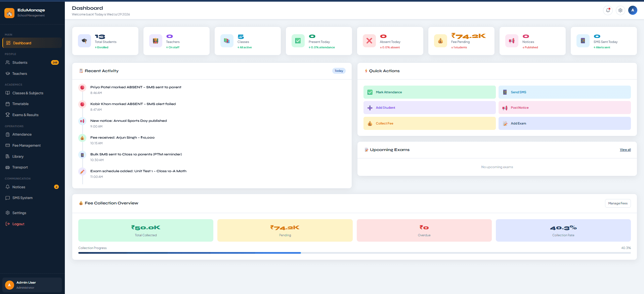Image resolution: width=644 pixels, height=294 pixels.
Task: Click the Admin User avatar in sidebar
Action: coord(9,285)
